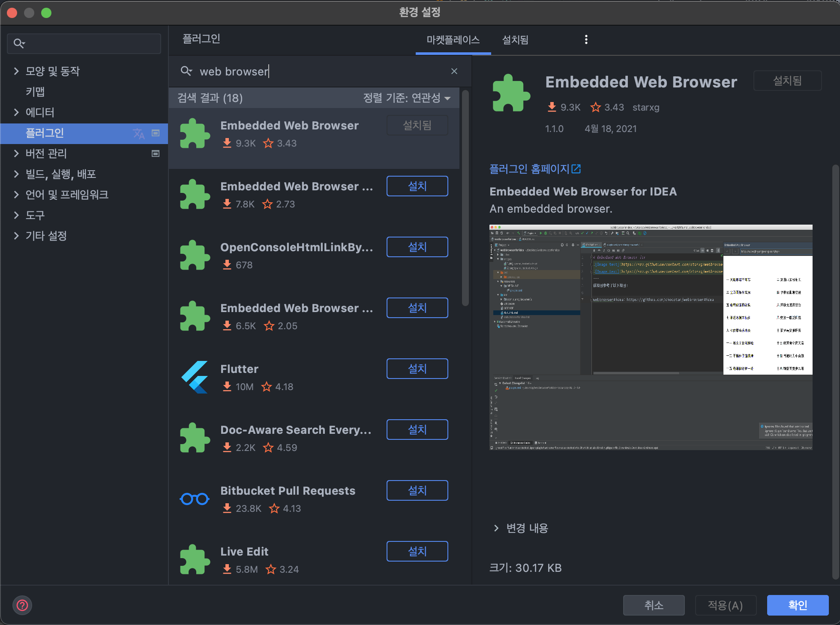This screenshot has height=625, width=840.
Task: Click the plugin screenshot preview image
Action: coord(651,337)
